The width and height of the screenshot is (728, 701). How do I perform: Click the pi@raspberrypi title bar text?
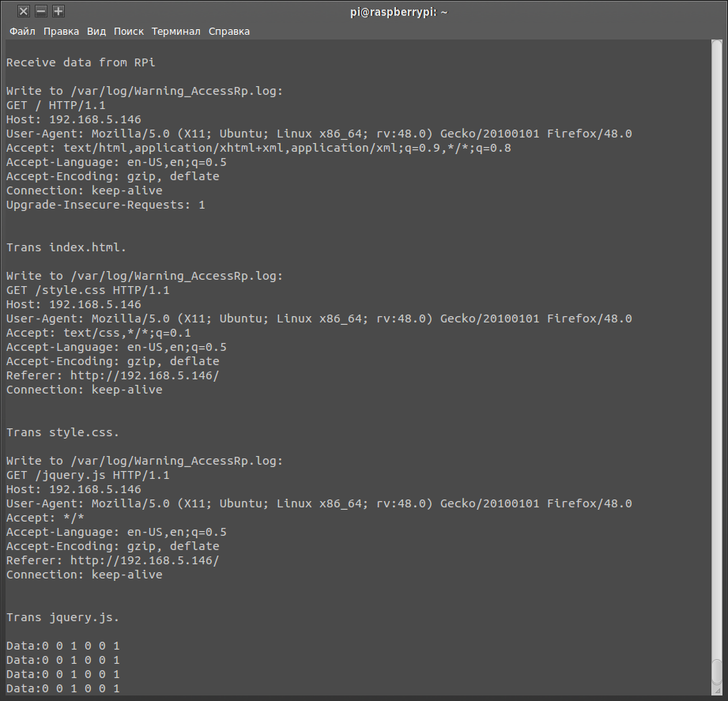[398, 11]
